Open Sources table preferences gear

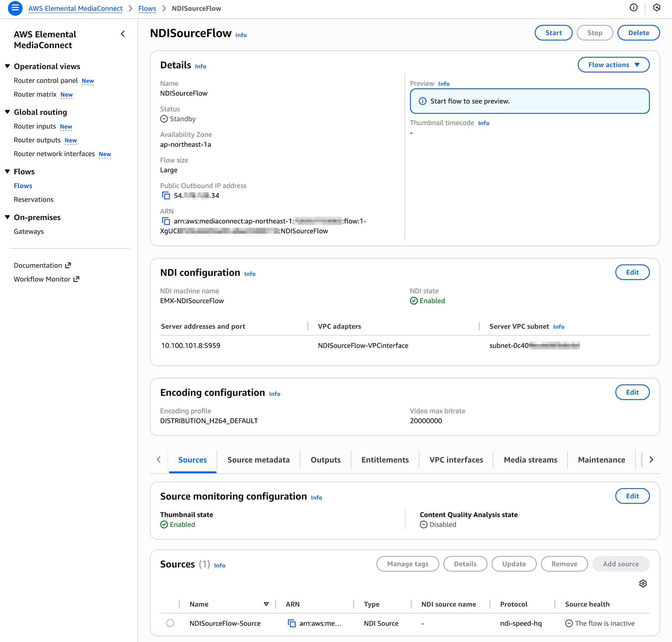click(642, 583)
